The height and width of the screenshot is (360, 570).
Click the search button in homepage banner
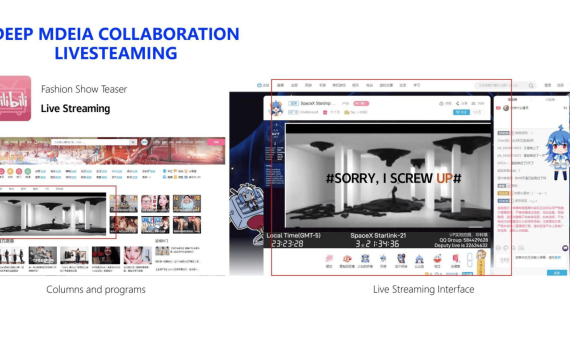click(x=133, y=142)
